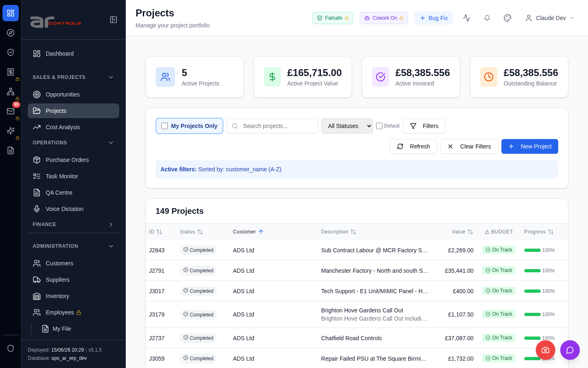Screen dimensions: 588x368
Task: Open the receipt dollar icon in the rail
Action: pyautogui.click(x=11, y=72)
